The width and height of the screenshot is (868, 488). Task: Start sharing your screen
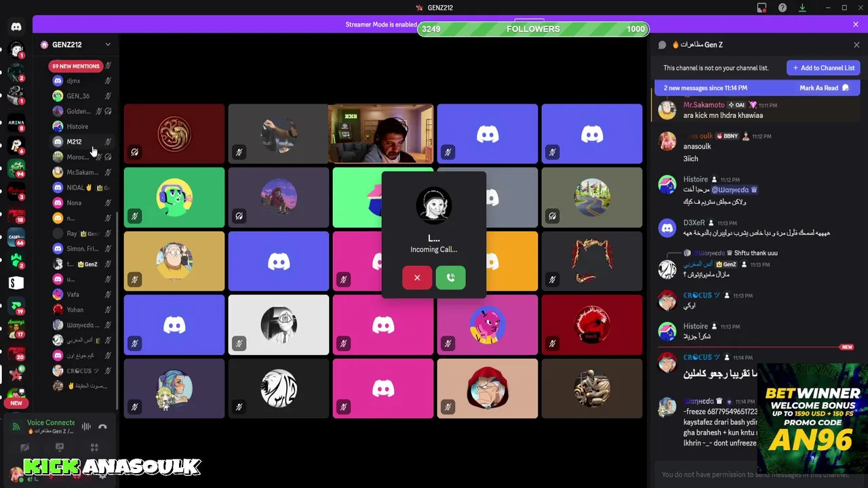pyautogui.click(x=60, y=447)
